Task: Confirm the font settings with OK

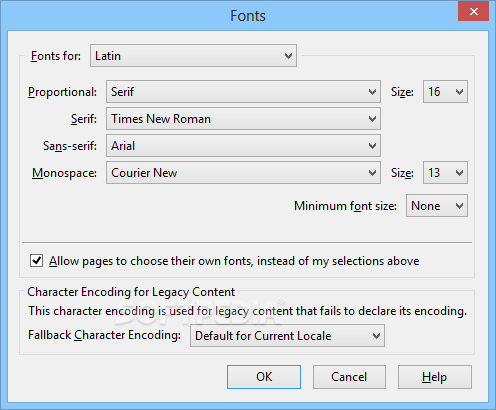Action: (264, 377)
